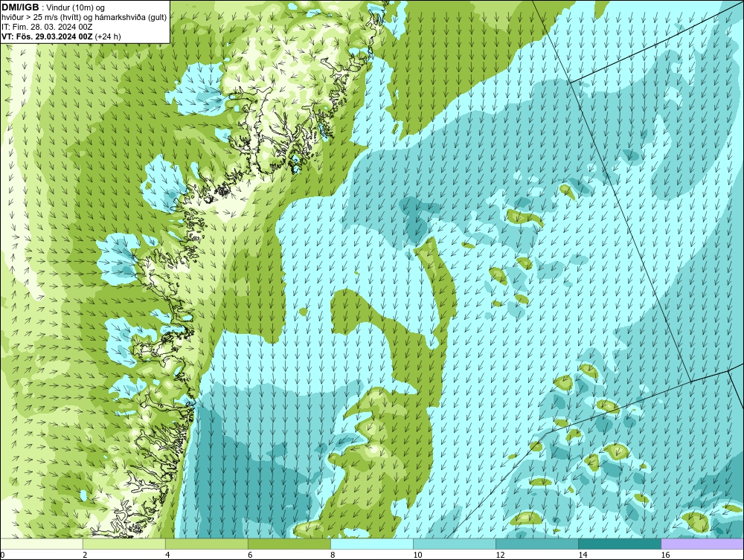Click the 12–14 m/s teal legend swatch
This screenshot has height=560, width=744.
(x=537, y=544)
